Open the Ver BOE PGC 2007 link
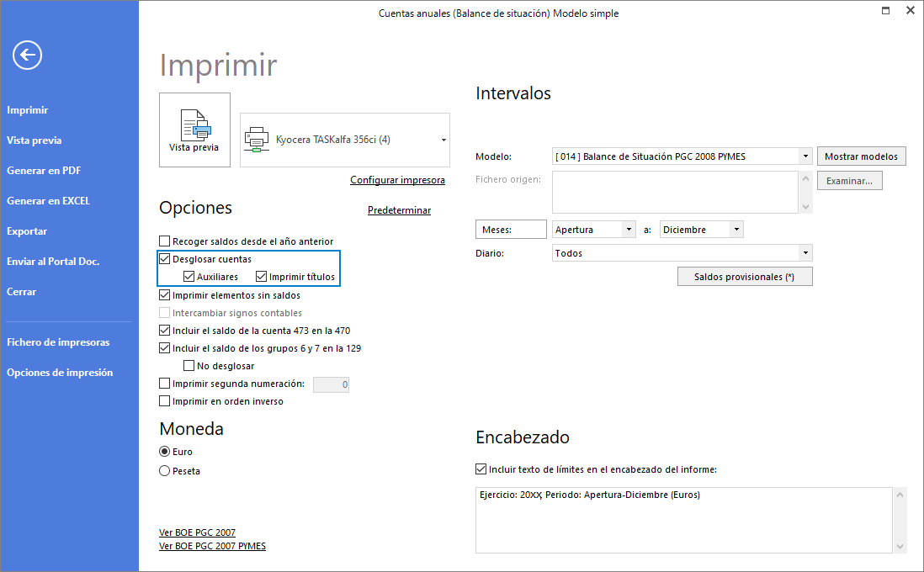Image resolution: width=924 pixels, height=572 pixels. [198, 532]
